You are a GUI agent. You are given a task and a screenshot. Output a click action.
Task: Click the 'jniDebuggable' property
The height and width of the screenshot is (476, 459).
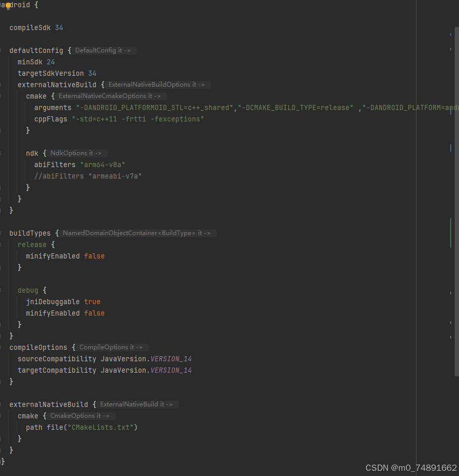click(52, 302)
